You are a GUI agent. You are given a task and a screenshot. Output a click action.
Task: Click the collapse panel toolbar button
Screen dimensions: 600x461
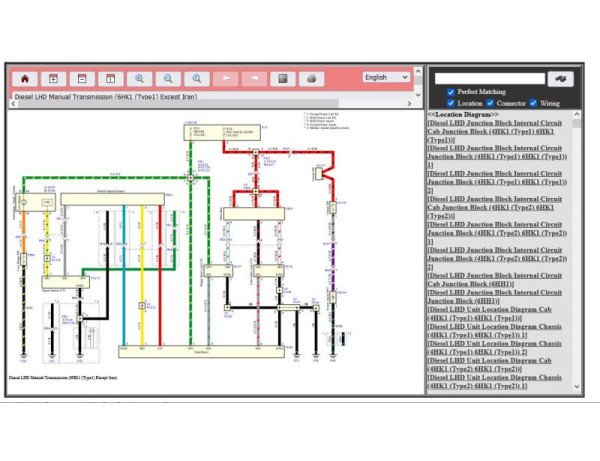tap(82, 78)
